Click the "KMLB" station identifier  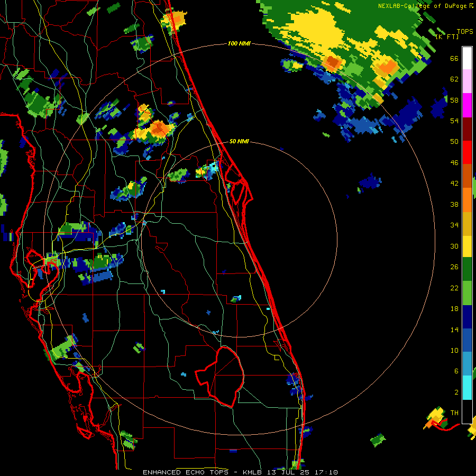[253, 472]
